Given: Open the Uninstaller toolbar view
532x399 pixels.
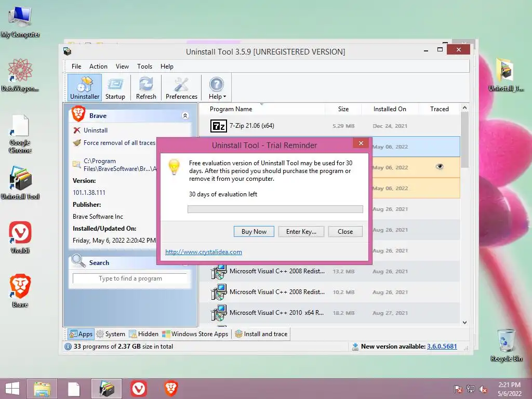Looking at the screenshot, I should point(85,88).
